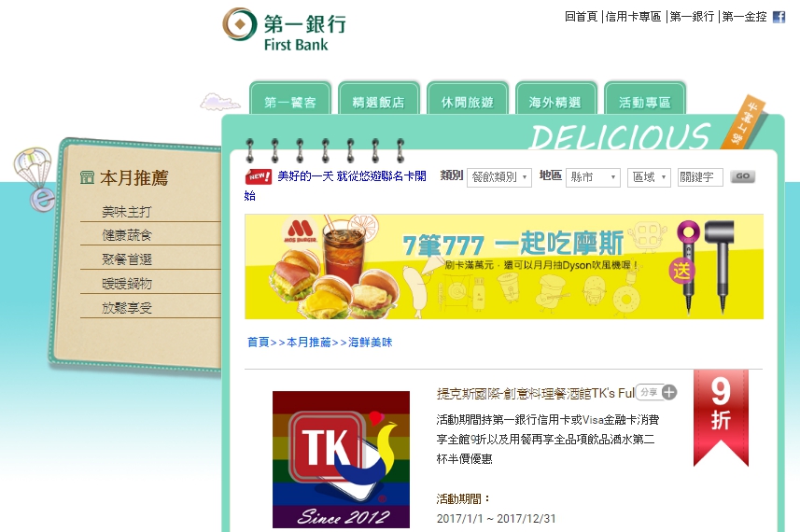Viewport: 800px width, 532px height.
Task: Open the 餐飲類別 category dropdown
Action: (499, 177)
